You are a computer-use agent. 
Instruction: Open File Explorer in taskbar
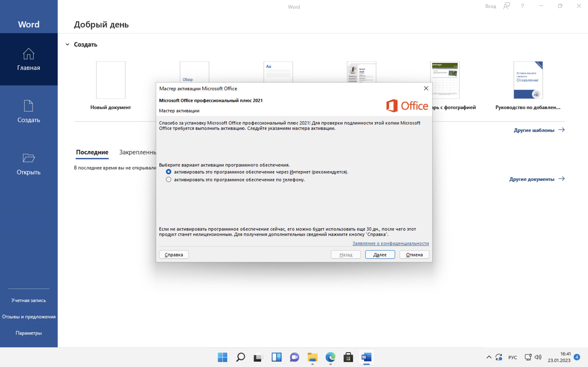[313, 357]
